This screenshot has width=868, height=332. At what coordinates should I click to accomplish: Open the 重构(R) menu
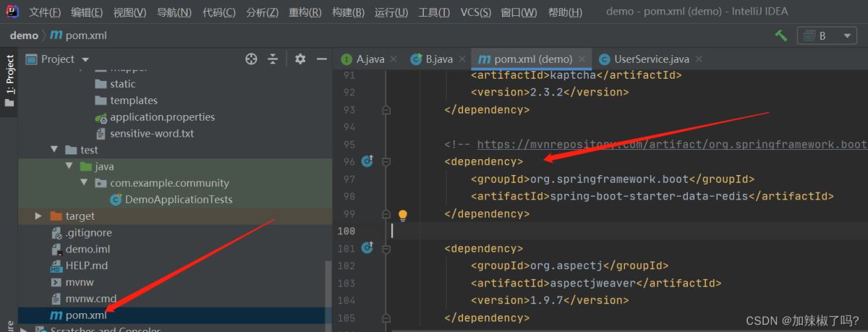click(305, 12)
